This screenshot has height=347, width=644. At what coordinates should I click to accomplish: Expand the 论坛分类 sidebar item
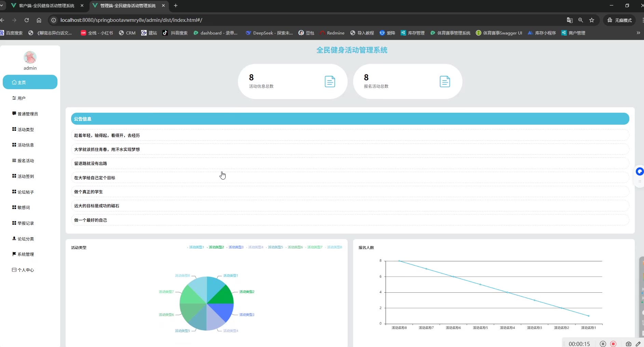pyautogui.click(x=26, y=239)
